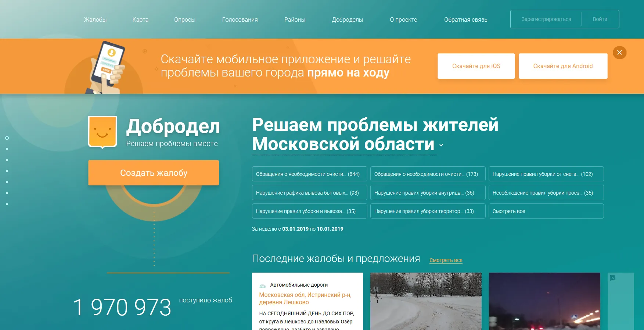Select the third page indicator dot
The width and height of the screenshot is (644, 330).
(x=7, y=160)
